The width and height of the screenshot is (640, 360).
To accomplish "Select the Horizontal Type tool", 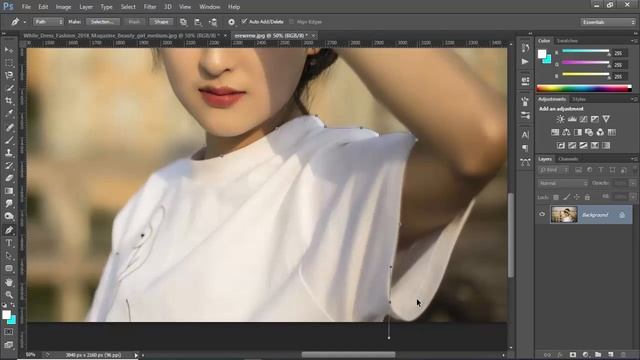I will [9, 243].
